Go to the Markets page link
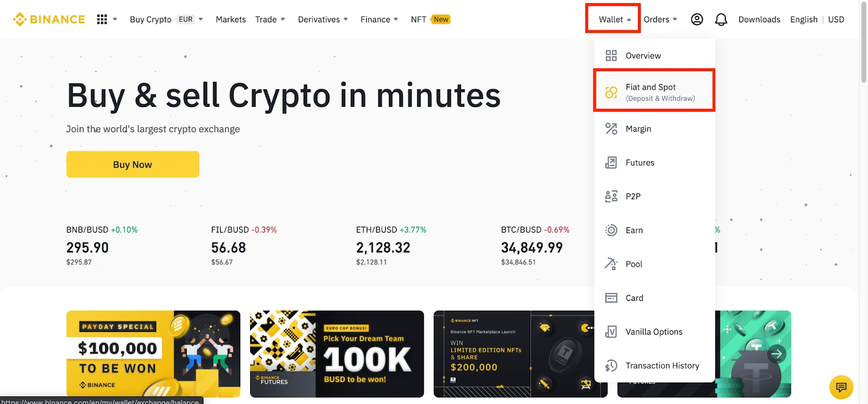 coord(231,20)
